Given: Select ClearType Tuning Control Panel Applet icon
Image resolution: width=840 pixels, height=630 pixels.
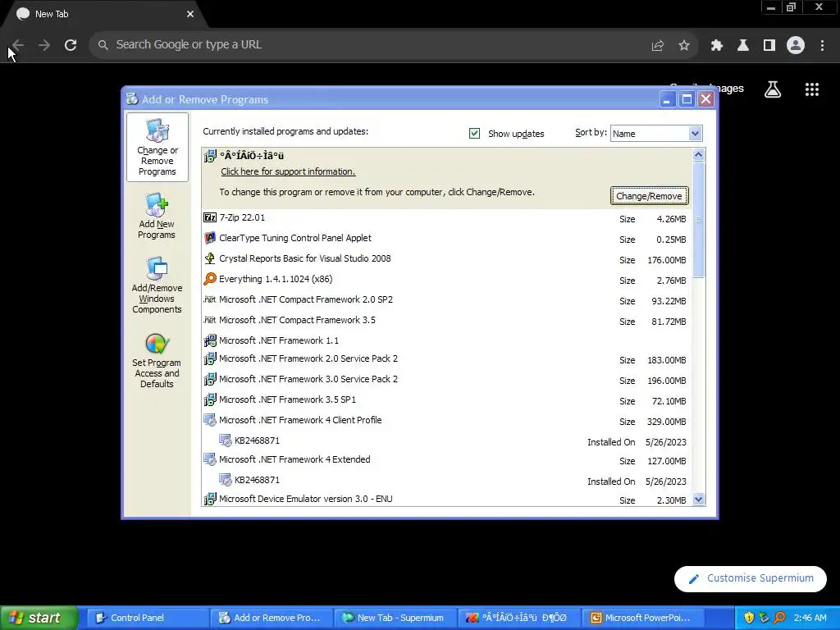Looking at the screenshot, I should pyautogui.click(x=210, y=238).
